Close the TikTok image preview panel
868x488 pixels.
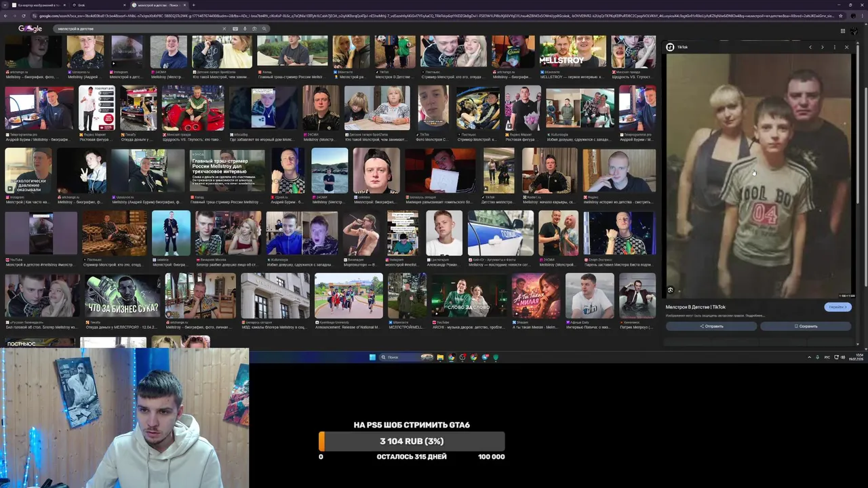(846, 47)
